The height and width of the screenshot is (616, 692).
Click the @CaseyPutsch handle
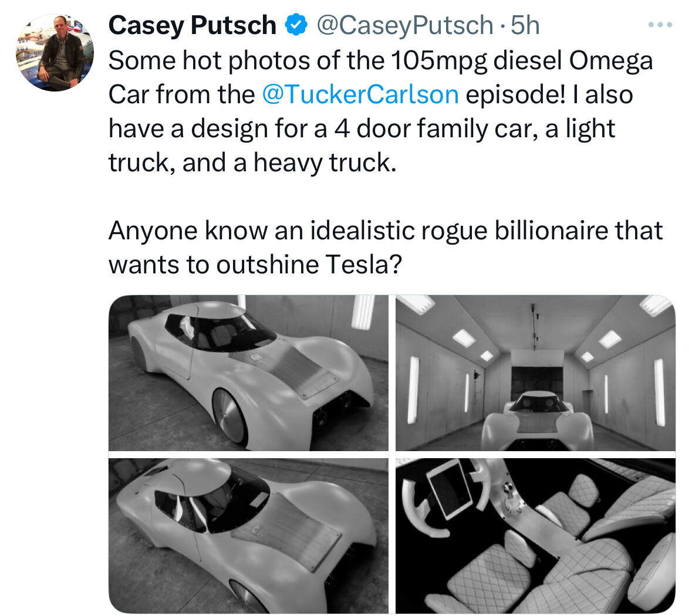405,25
